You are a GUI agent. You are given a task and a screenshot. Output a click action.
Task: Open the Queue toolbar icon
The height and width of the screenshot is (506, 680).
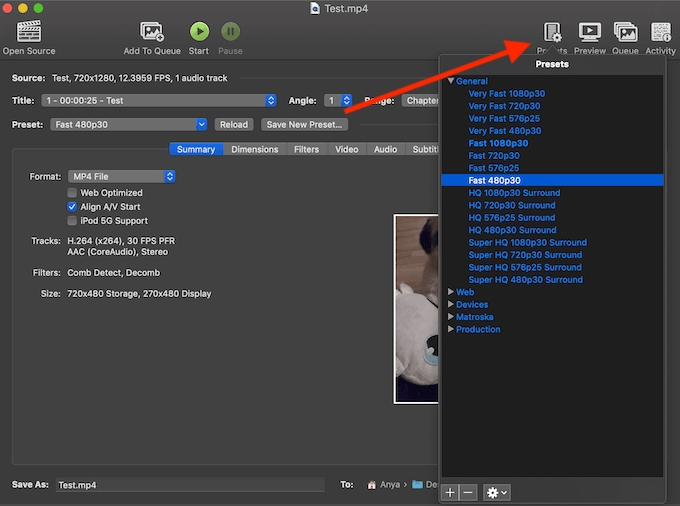(x=625, y=32)
